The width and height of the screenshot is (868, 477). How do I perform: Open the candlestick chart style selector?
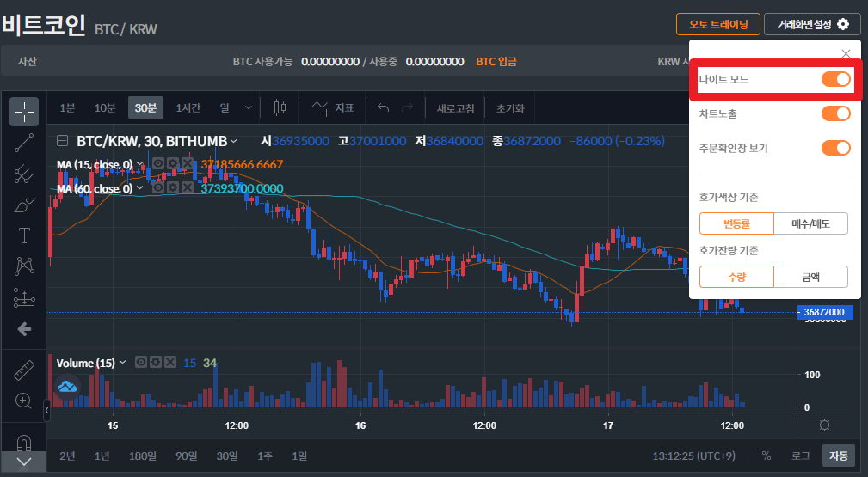coord(280,107)
